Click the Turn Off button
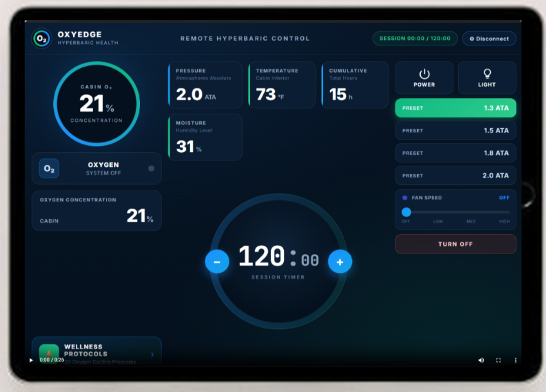Viewport: 546px width, 392px height. [x=455, y=244]
